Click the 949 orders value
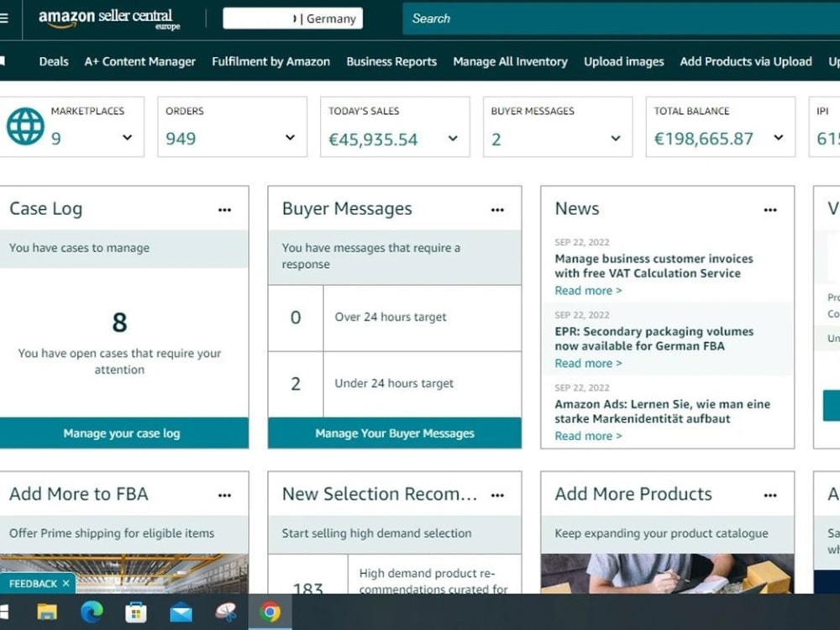Viewport: 840px width, 630px height. (x=181, y=139)
